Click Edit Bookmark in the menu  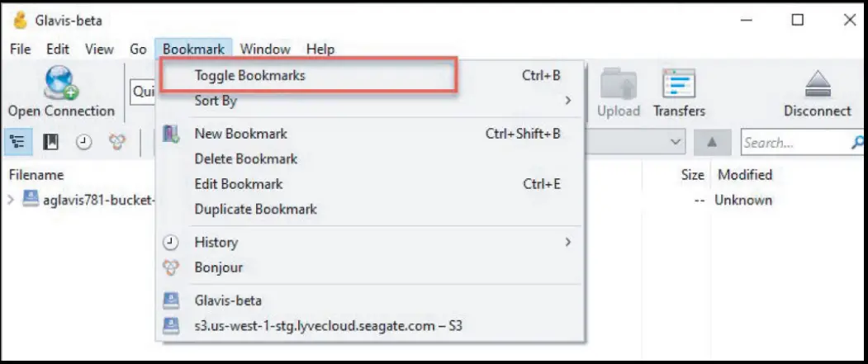click(x=239, y=184)
